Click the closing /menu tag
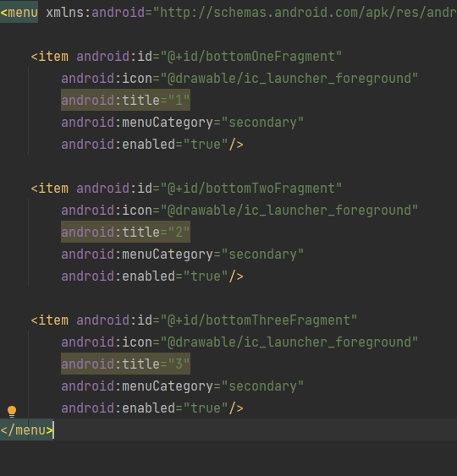The image size is (457, 476). [x=27, y=429]
